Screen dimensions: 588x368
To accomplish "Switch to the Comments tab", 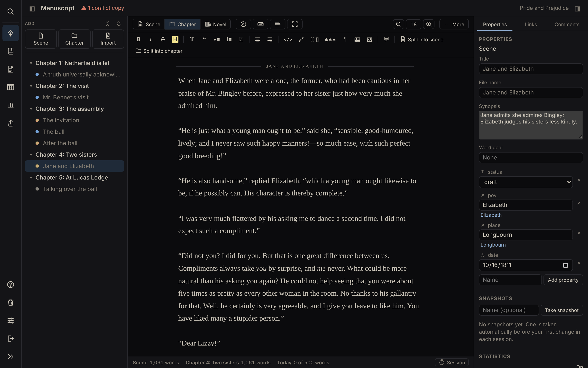I will (567, 25).
